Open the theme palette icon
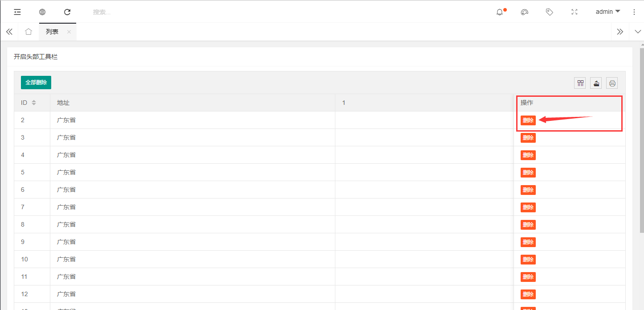This screenshot has width=644, height=310. pos(525,12)
